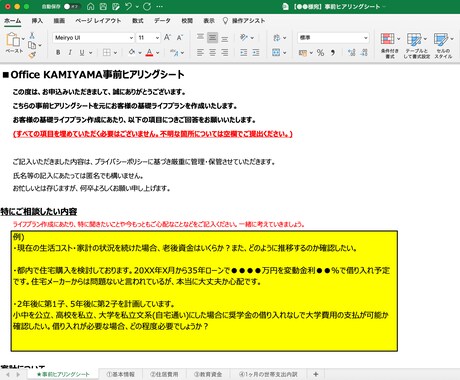The height and width of the screenshot is (380, 460).
Task: Apply Percent Style format
Action: 320,53
